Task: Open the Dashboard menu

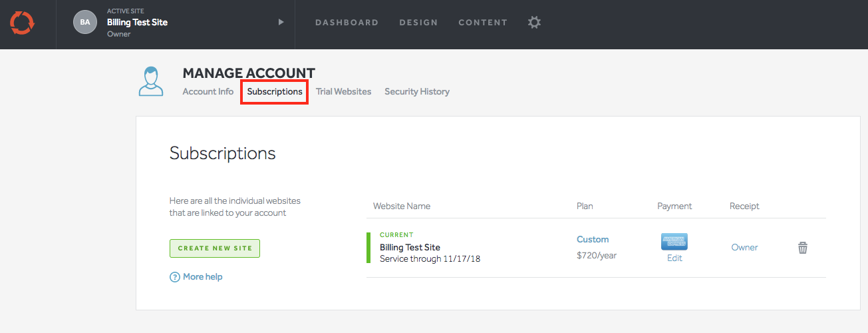Action: pos(347,23)
